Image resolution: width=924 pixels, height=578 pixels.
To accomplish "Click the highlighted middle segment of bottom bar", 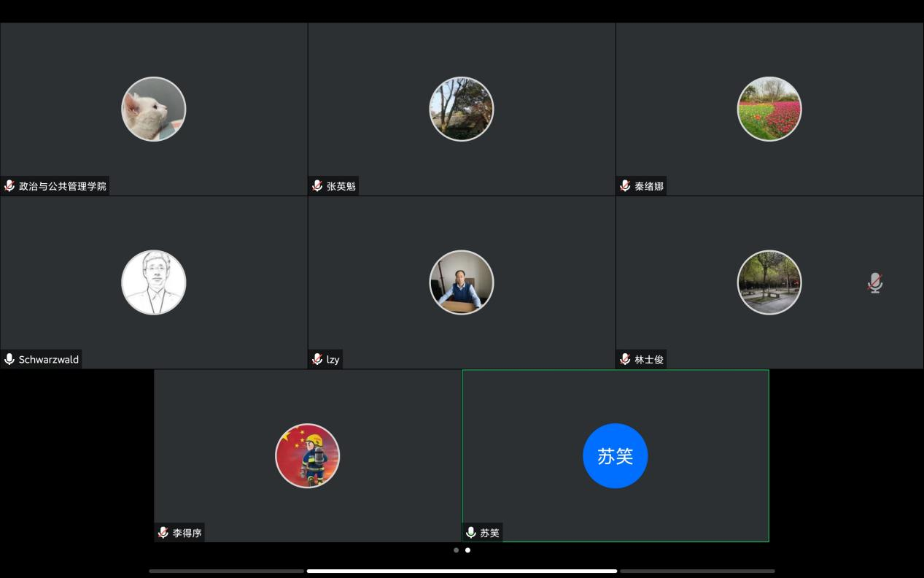I will point(462,571).
